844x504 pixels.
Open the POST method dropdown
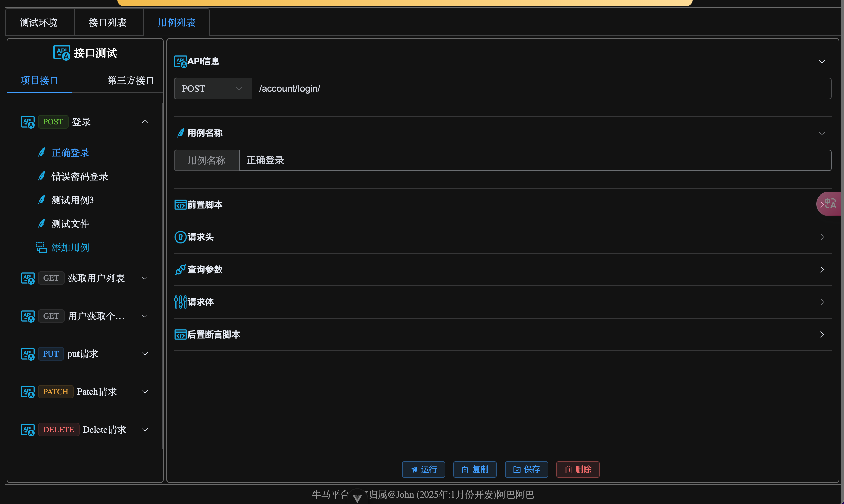tap(213, 89)
